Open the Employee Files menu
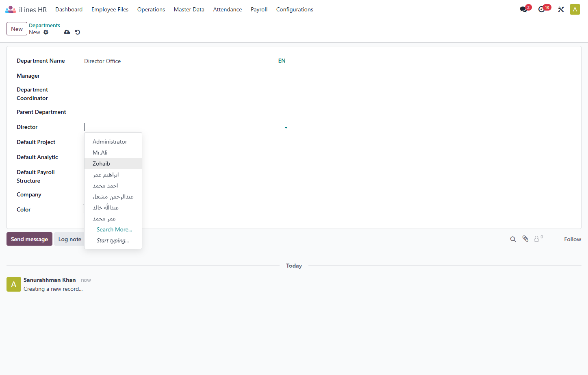Viewport: 588px width, 375px height. click(110, 9)
